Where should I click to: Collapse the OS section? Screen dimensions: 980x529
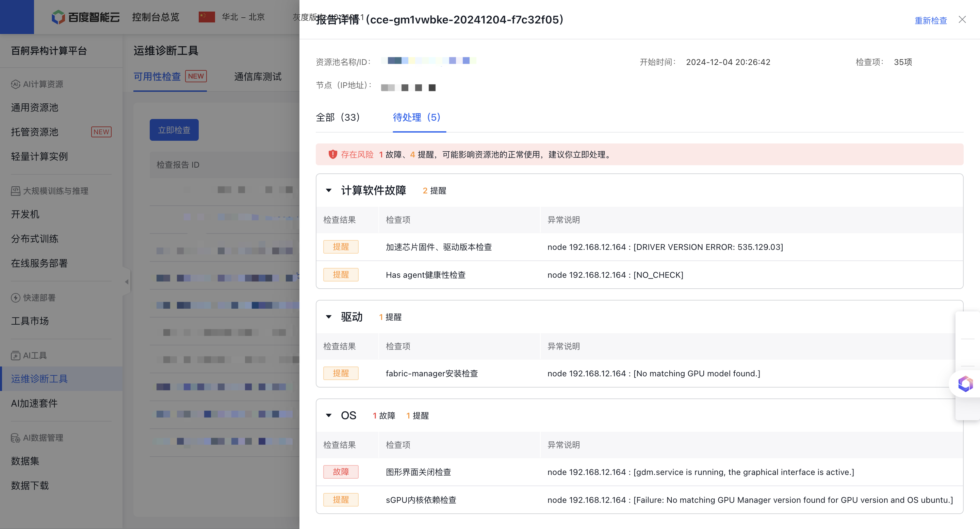[x=329, y=415]
